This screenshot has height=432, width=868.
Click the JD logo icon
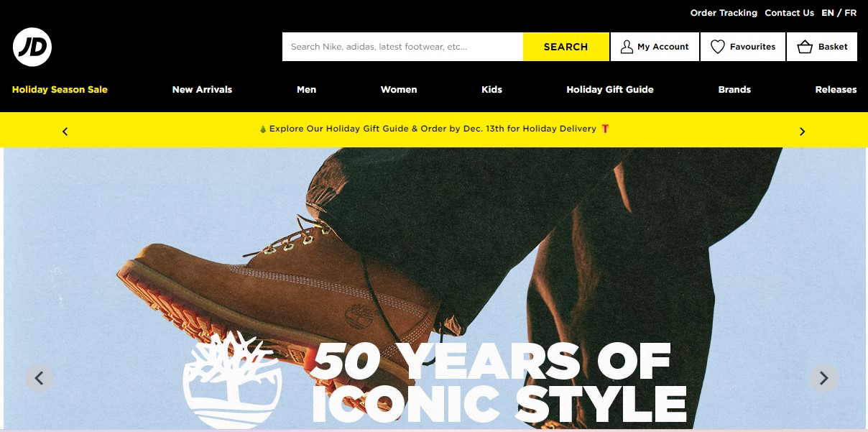point(32,47)
